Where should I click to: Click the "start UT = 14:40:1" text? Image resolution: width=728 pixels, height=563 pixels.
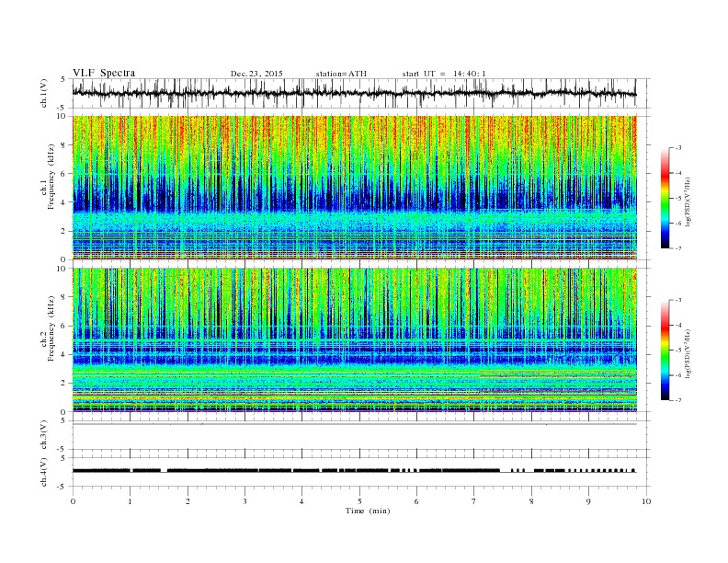point(444,74)
